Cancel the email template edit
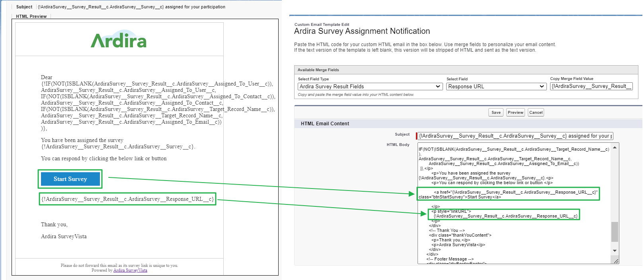This screenshot has width=644, height=280. click(x=536, y=113)
